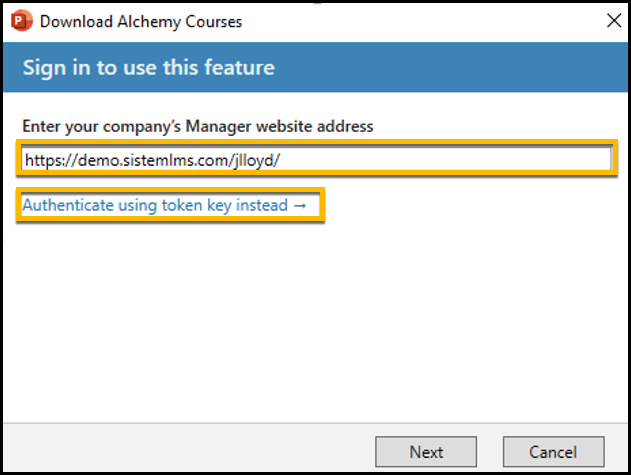The image size is (631, 475).
Task: Click the empty white area below the token link
Action: (315, 320)
